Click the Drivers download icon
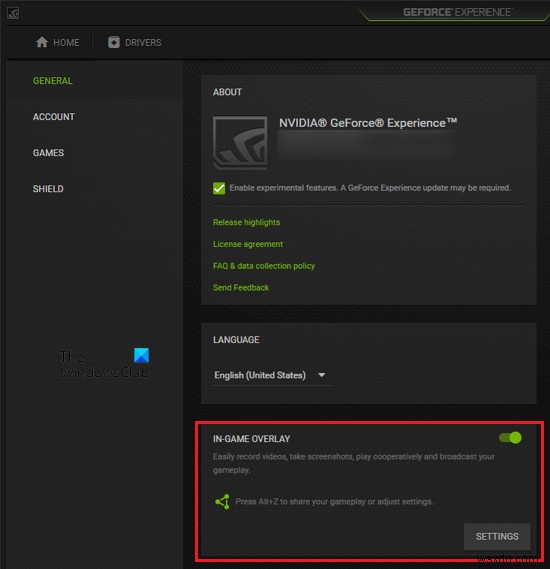 (114, 42)
